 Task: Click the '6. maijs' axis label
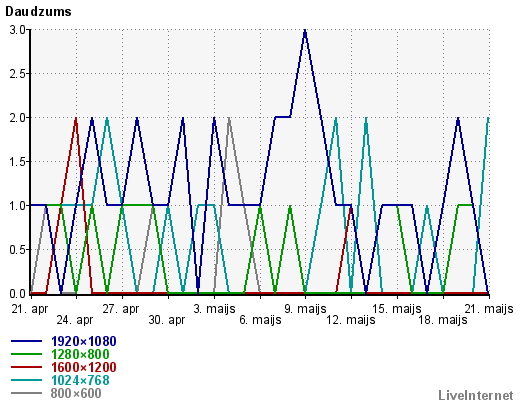pos(260,320)
